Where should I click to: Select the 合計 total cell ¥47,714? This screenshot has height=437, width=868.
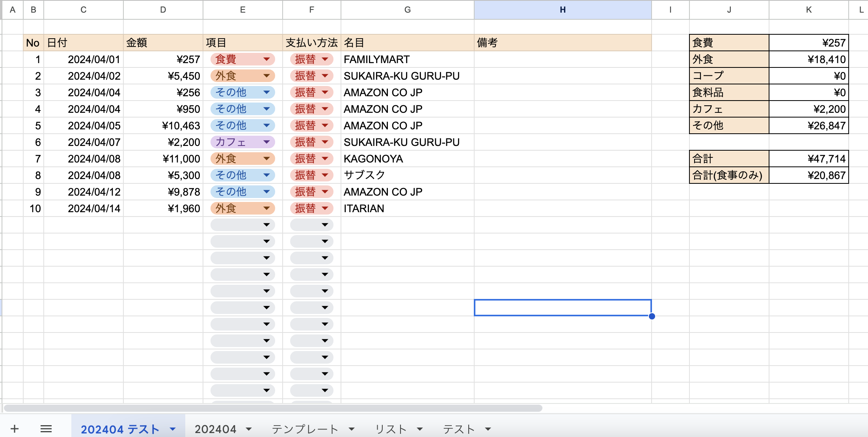click(x=808, y=159)
